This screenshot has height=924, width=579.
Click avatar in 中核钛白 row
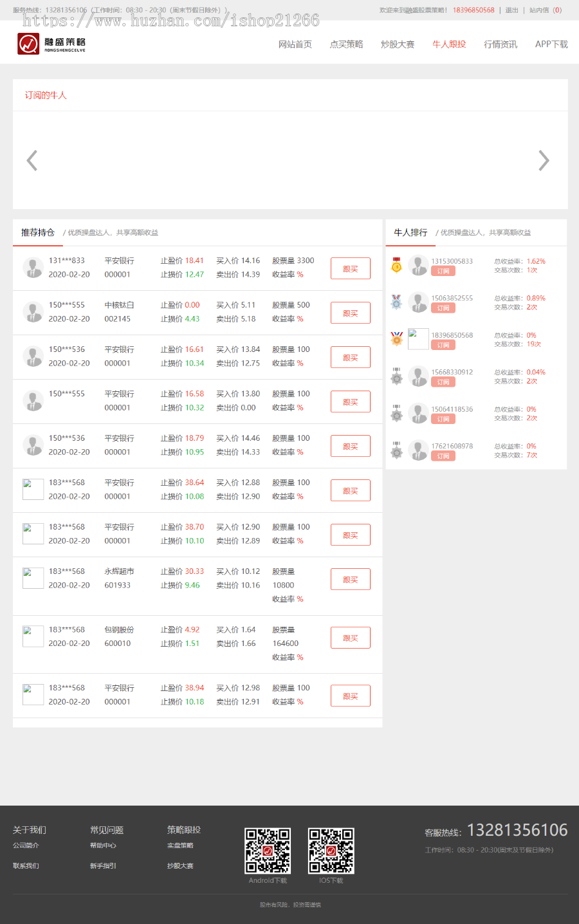click(33, 312)
